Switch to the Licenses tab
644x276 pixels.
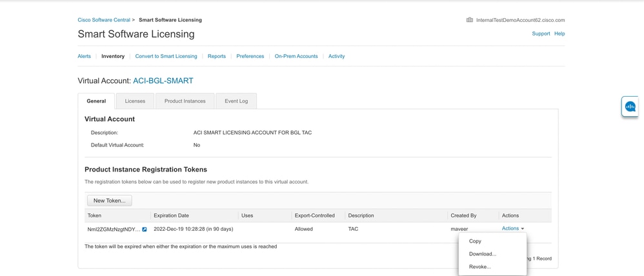tap(135, 101)
